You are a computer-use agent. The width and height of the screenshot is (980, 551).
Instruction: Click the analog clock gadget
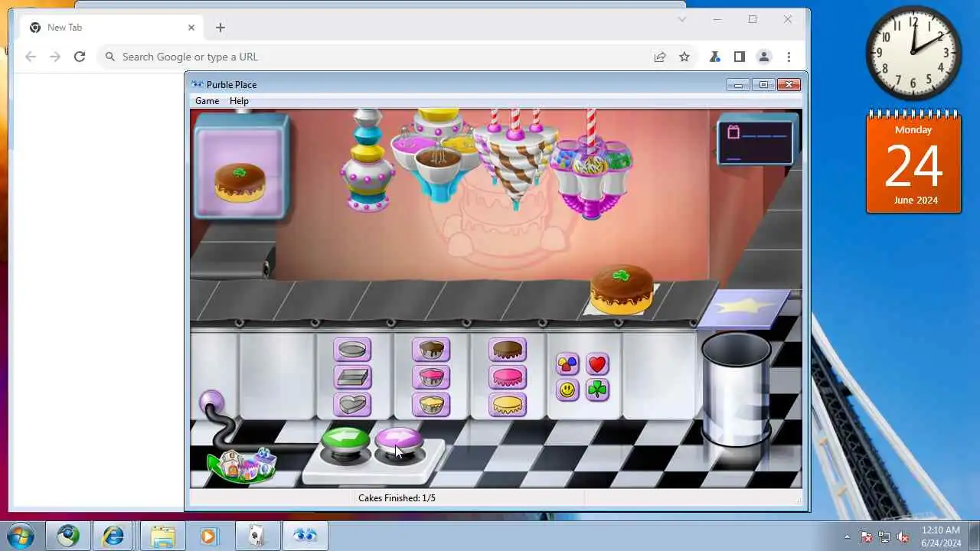(x=913, y=53)
